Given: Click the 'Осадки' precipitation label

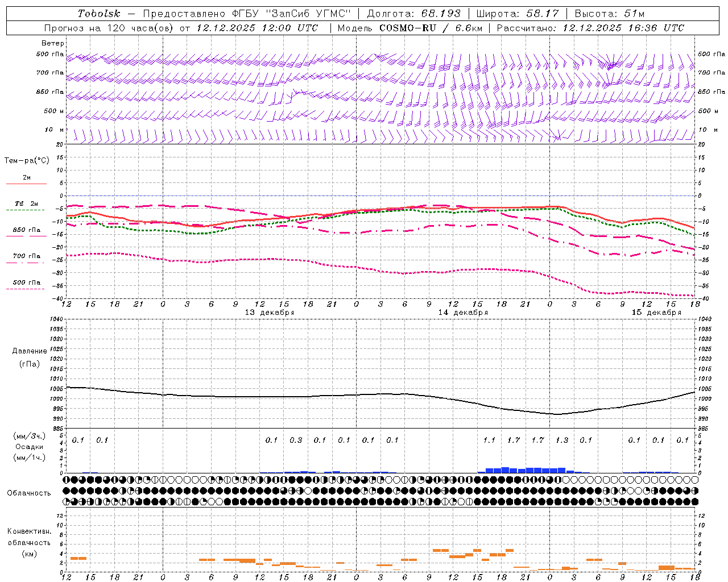Looking at the screenshot, I should [x=30, y=447].
